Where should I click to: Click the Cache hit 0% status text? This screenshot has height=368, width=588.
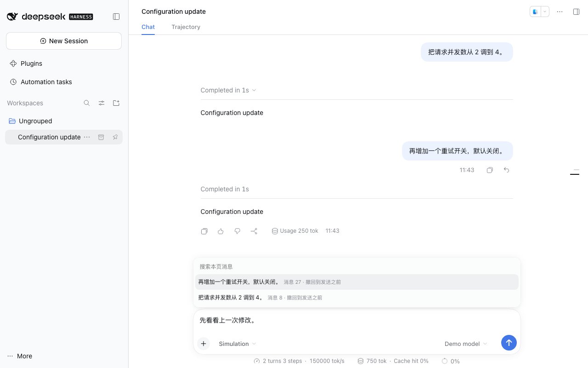click(411, 361)
